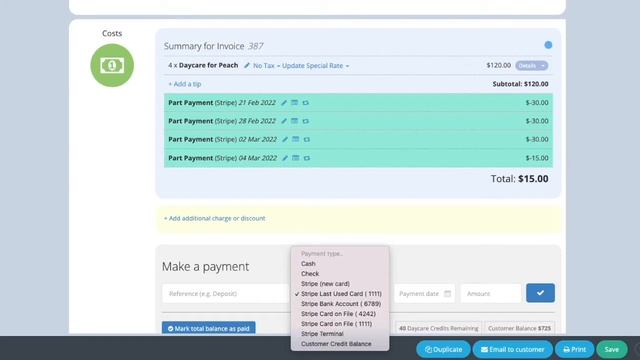Image resolution: width=640 pixels, height=360 pixels.
Task: Choose Stripe Bank Account (6789)
Action: pos(341,304)
